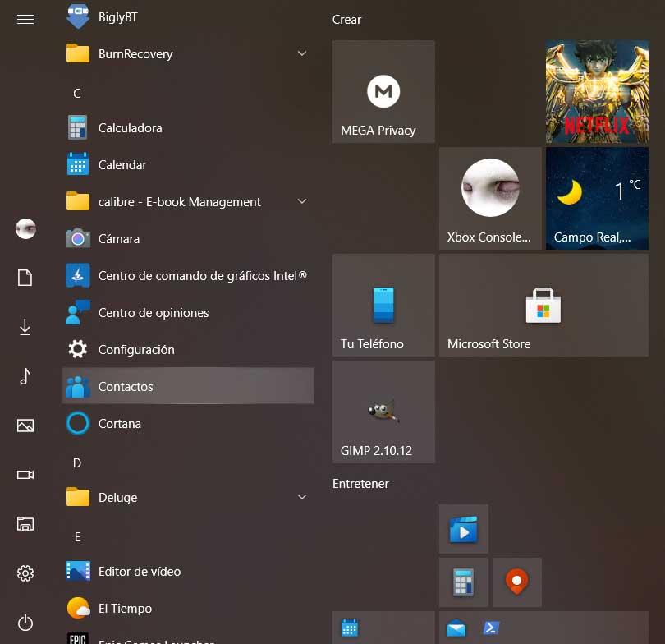Viewport: 665px width, 644px height.
Task: Open the Calendar app in the list
Action: [188, 164]
